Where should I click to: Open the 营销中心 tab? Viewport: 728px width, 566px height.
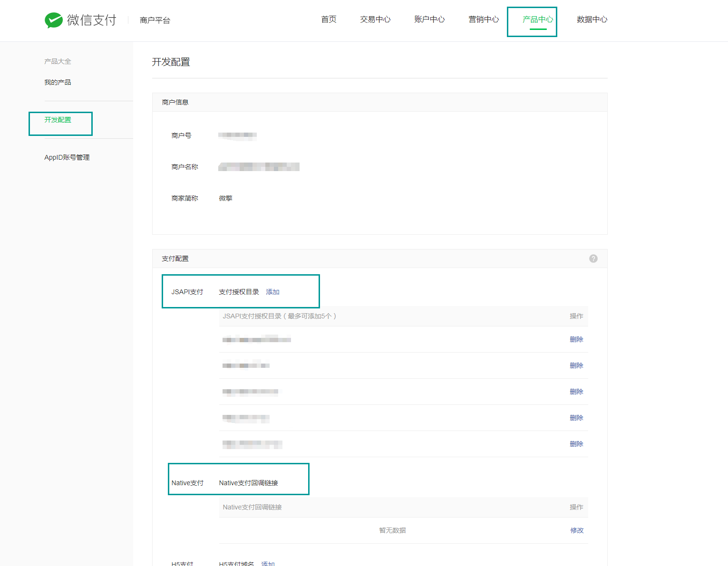pos(484,19)
